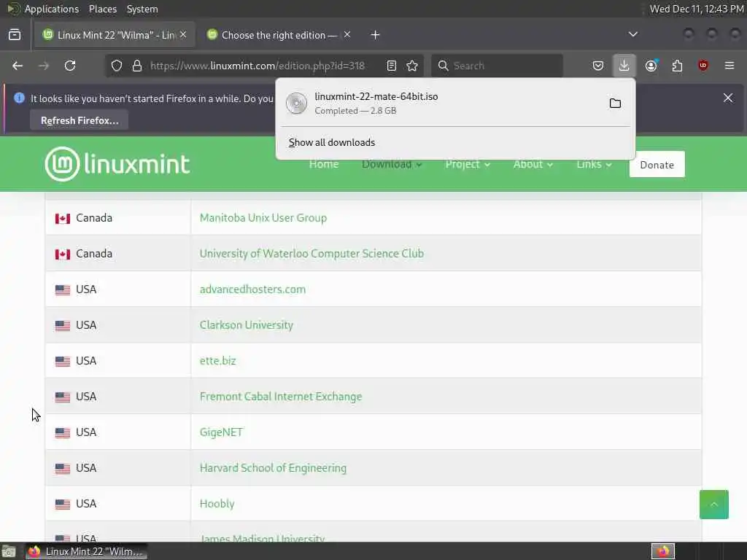The height and width of the screenshot is (560, 747).
Task: Open the Clarkson University mirror link
Action: pyautogui.click(x=247, y=325)
